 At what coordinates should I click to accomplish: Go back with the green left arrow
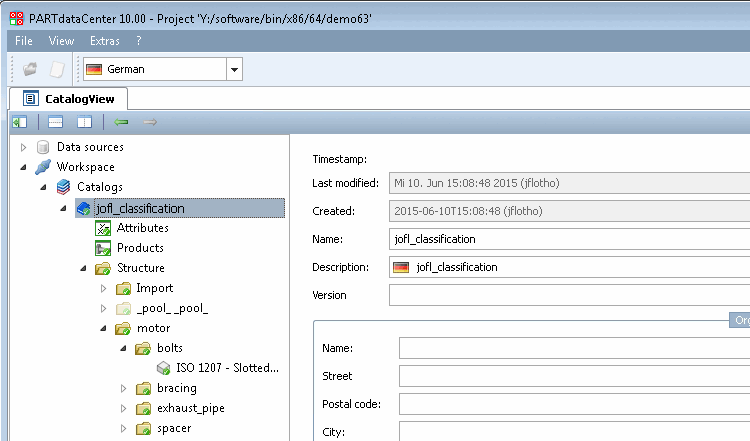coord(121,122)
